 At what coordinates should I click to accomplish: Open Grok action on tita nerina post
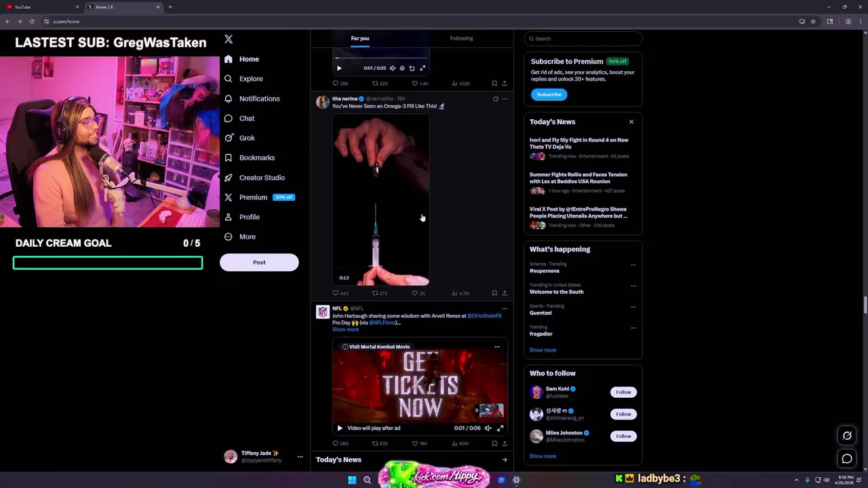(x=495, y=99)
